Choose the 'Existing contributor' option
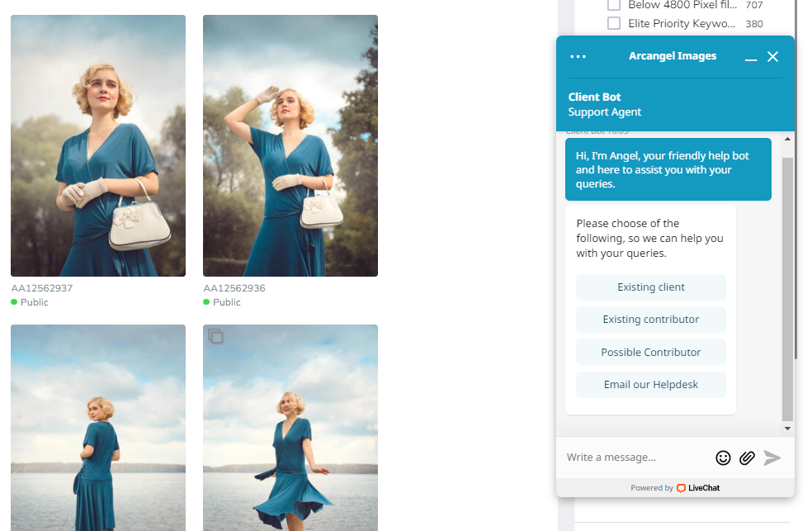 click(651, 319)
